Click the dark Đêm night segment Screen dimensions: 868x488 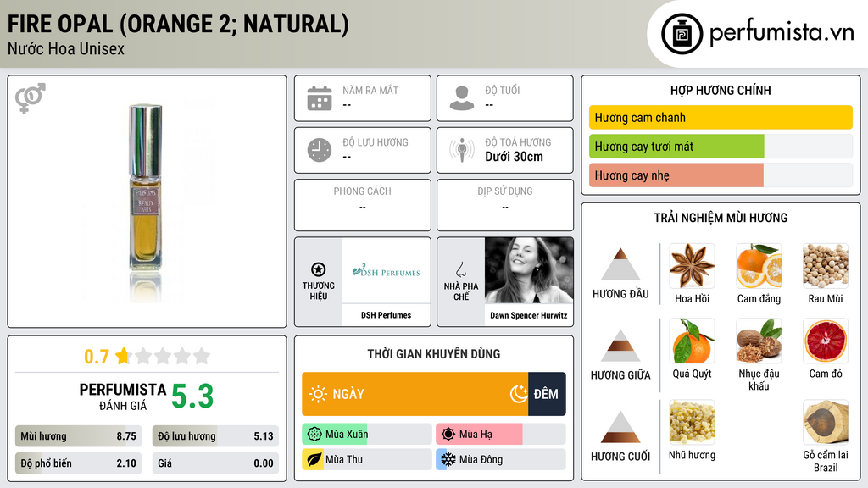click(547, 394)
